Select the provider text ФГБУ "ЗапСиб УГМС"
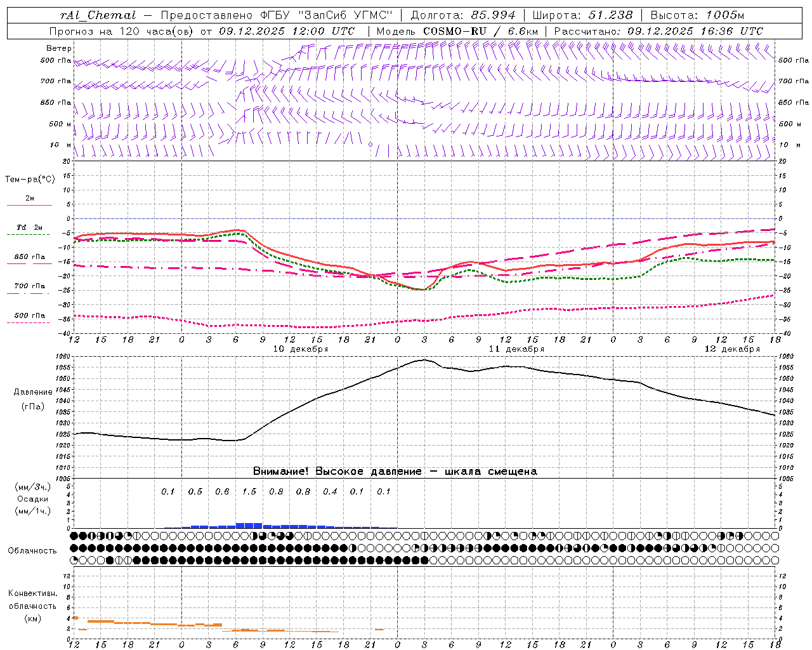Image resolution: width=812 pixels, height=650 pixels. (x=327, y=15)
